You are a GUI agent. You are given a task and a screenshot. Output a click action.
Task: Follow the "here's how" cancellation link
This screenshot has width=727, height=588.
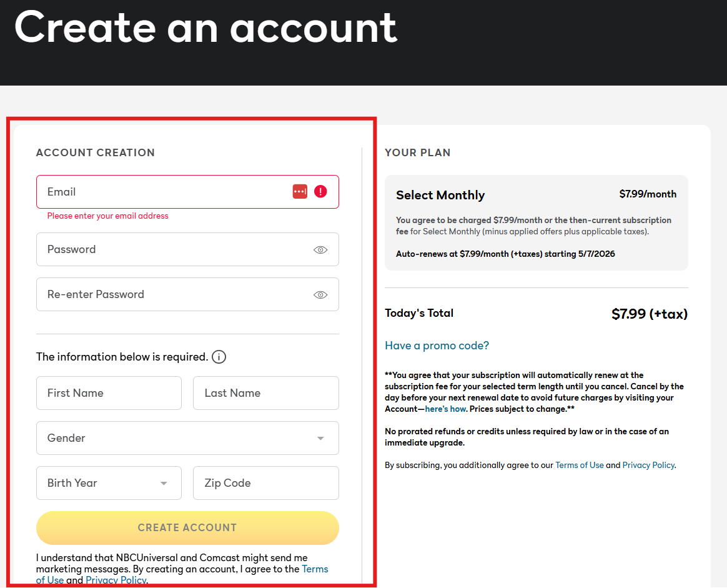[445, 409]
